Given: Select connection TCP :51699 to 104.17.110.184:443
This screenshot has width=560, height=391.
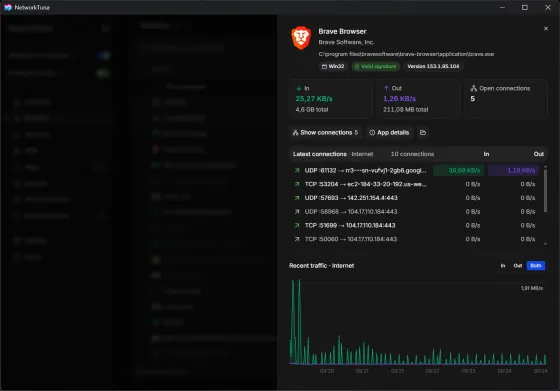Looking at the screenshot, I should tap(416, 225).
